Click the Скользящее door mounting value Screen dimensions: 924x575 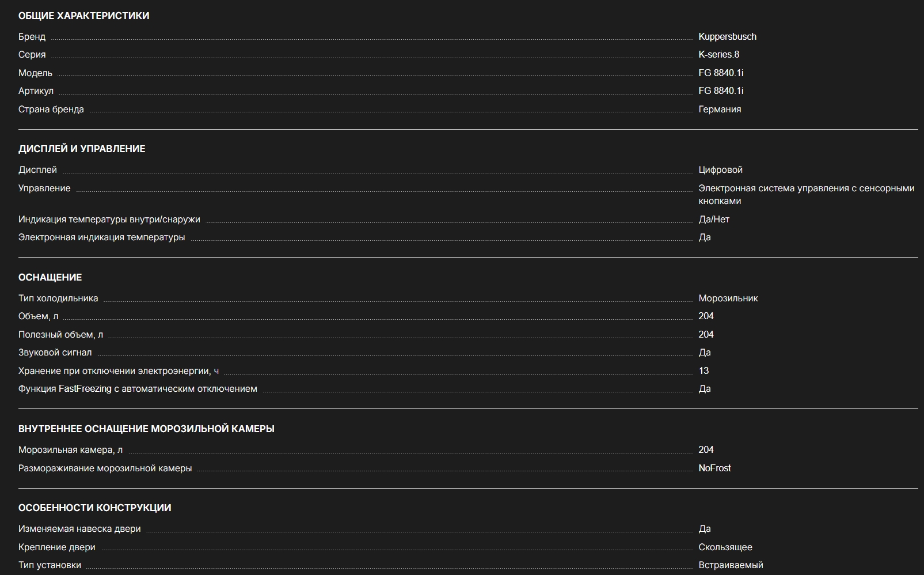pos(725,547)
